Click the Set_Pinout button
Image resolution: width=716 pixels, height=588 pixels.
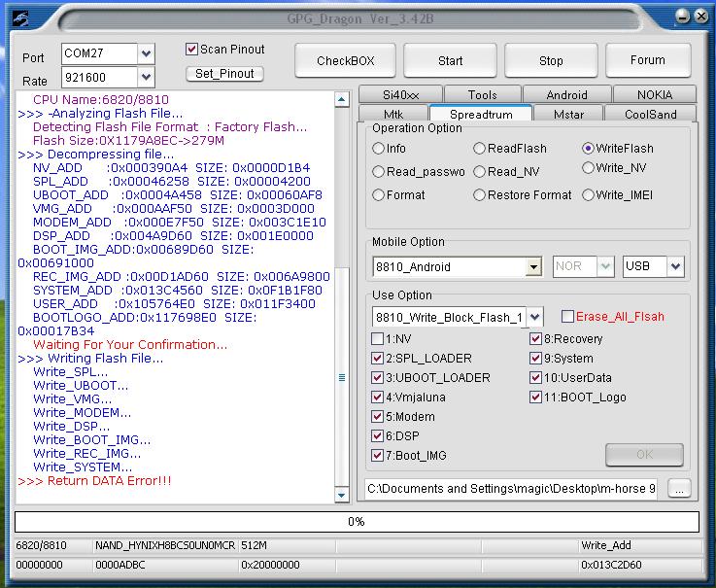point(224,74)
